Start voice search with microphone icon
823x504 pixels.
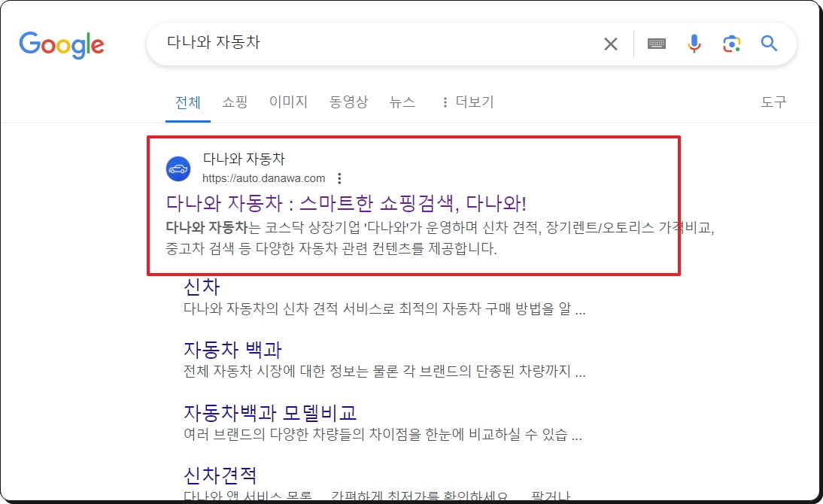pyautogui.click(x=694, y=44)
